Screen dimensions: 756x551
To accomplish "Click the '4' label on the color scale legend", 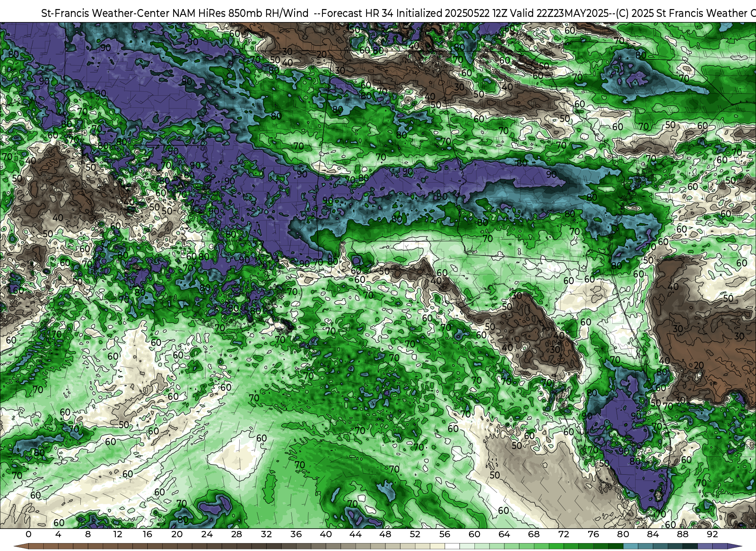I will pyautogui.click(x=58, y=534).
